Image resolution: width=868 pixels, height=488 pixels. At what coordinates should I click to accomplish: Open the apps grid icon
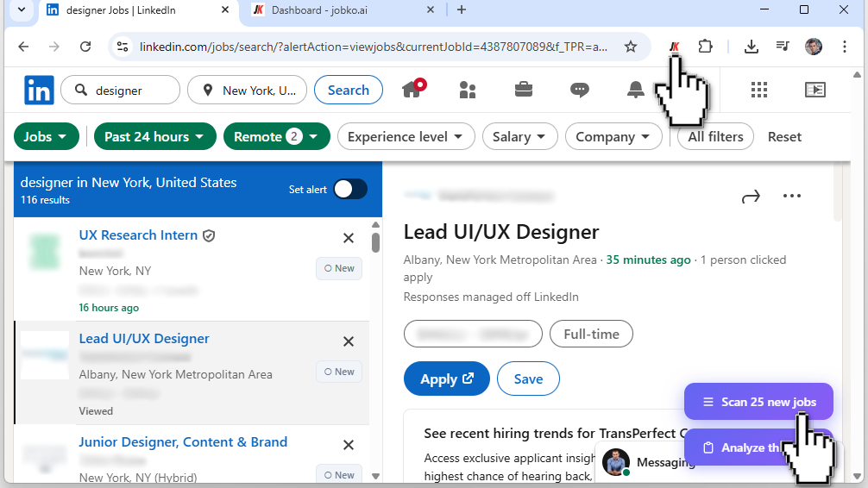[759, 90]
